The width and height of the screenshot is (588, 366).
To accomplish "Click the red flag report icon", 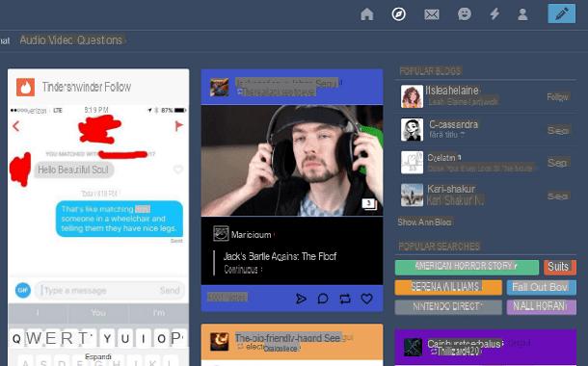I will click(179, 126).
